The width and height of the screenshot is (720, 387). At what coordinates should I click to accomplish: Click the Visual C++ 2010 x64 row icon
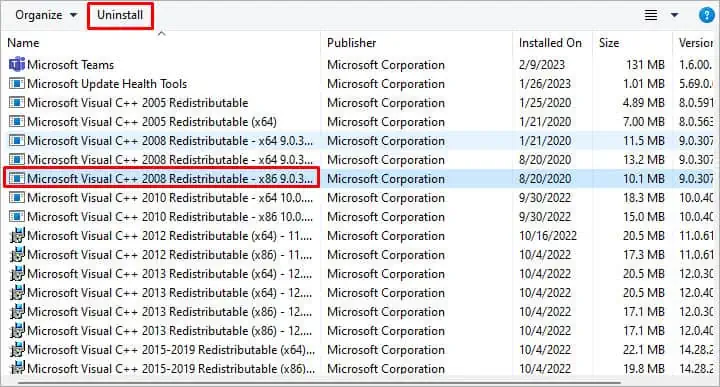click(17, 197)
